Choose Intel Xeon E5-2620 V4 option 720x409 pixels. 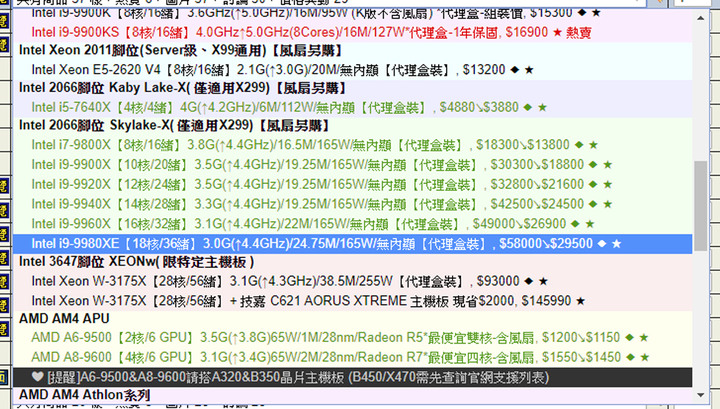click(x=352, y=70)
